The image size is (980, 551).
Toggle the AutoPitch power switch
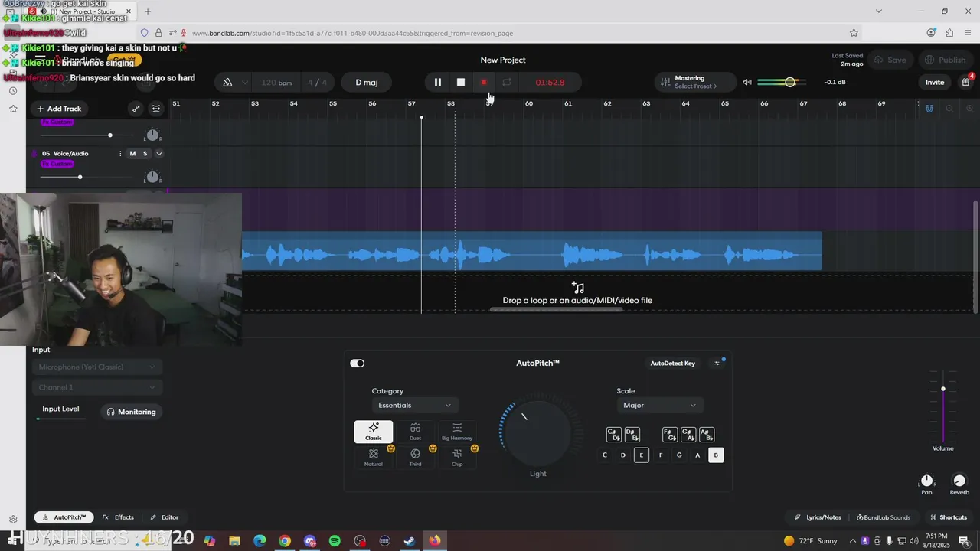[358, 364]
